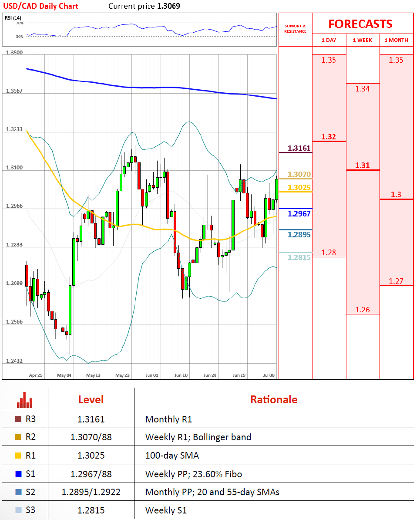Click the S3 light blue legend square
Viewport: 420px width, 520px height.
(x=18, y=510)
